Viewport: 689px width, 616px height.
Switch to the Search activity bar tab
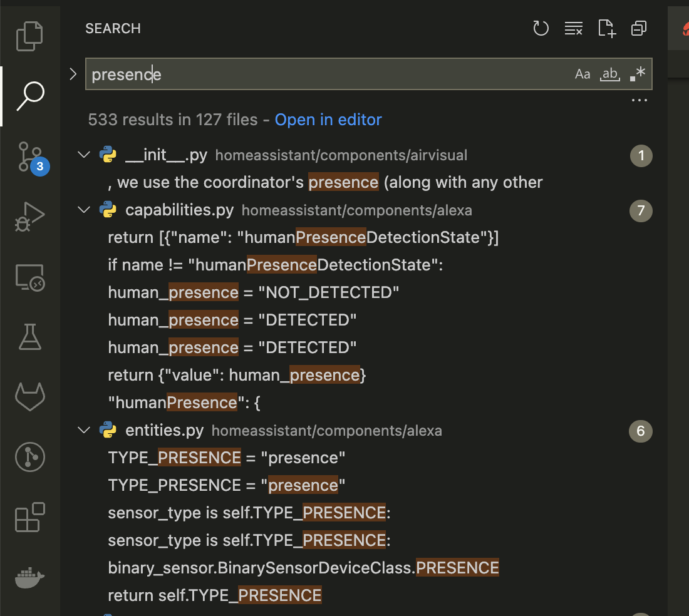29,96
